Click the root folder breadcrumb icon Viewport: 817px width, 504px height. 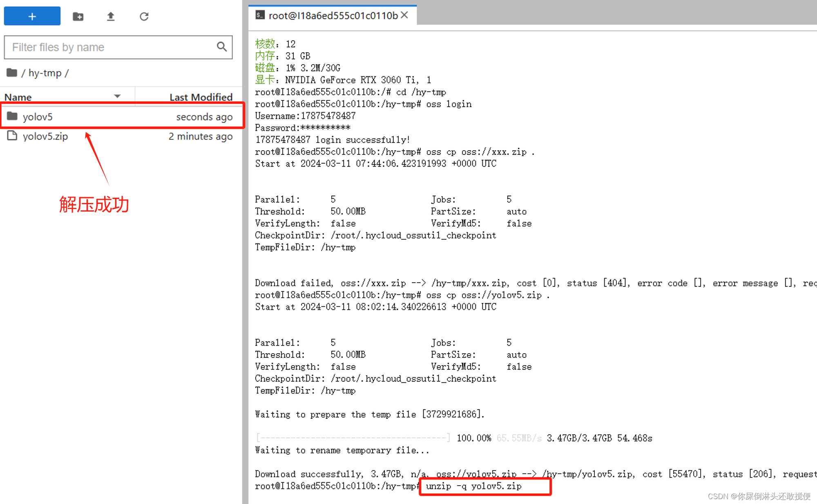coord(12,73)
